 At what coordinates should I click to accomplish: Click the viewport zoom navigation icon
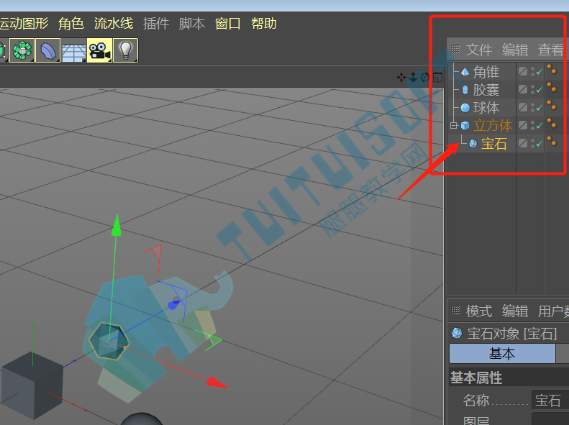click(413, 77)
